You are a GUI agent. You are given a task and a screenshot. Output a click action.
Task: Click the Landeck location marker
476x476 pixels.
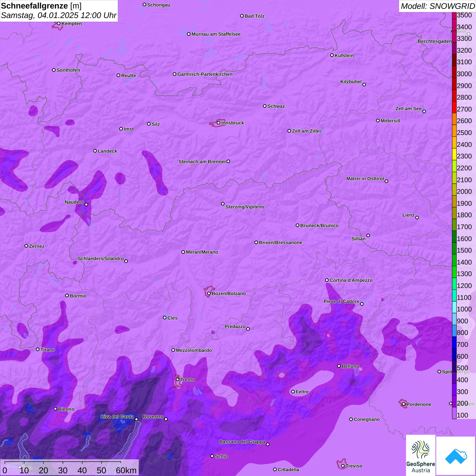(95, 151)
